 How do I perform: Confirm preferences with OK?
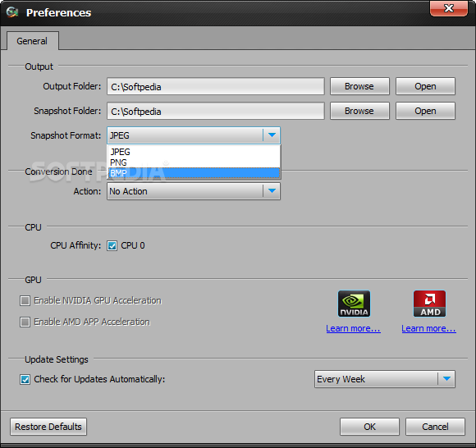(369, 427)
